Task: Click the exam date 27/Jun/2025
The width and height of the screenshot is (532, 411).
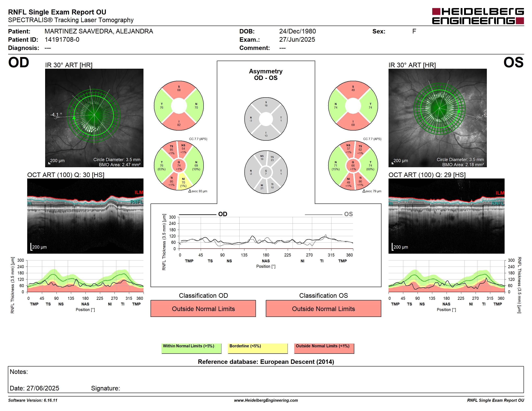Action: 297,39
